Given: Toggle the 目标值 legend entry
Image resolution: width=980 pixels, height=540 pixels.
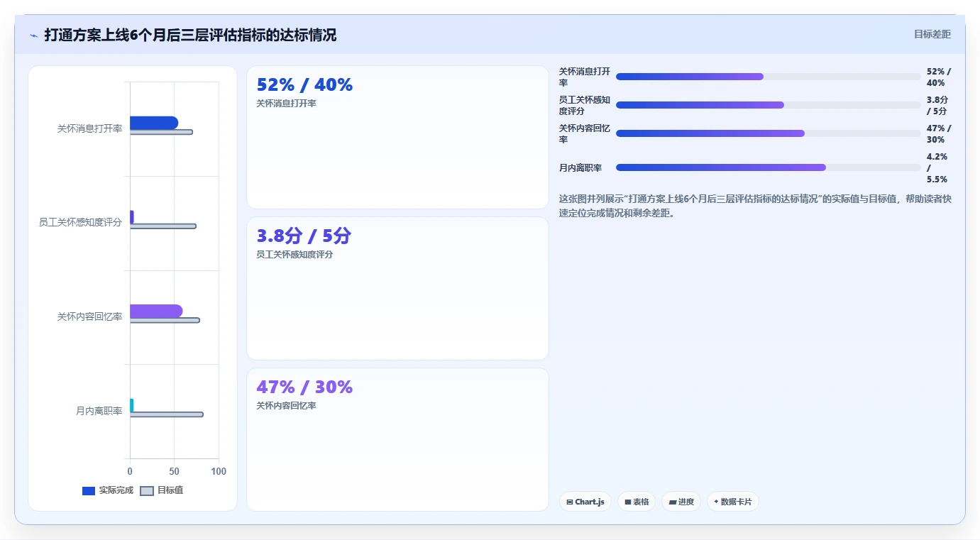Looking at the screenshot, I should coord(162,490).
